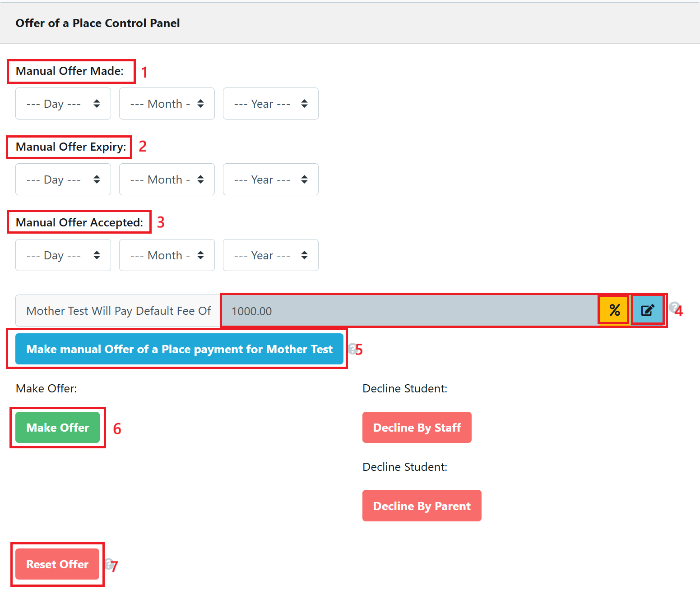Screen dimensions: 700x594
Task: Expand the Manual Offer Expiry month dropdown
Action: [167, 180]
